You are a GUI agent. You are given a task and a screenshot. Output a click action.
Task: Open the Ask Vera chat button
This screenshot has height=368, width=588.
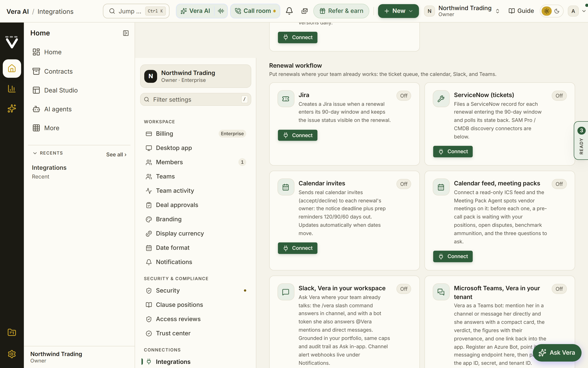pos(557,353)
